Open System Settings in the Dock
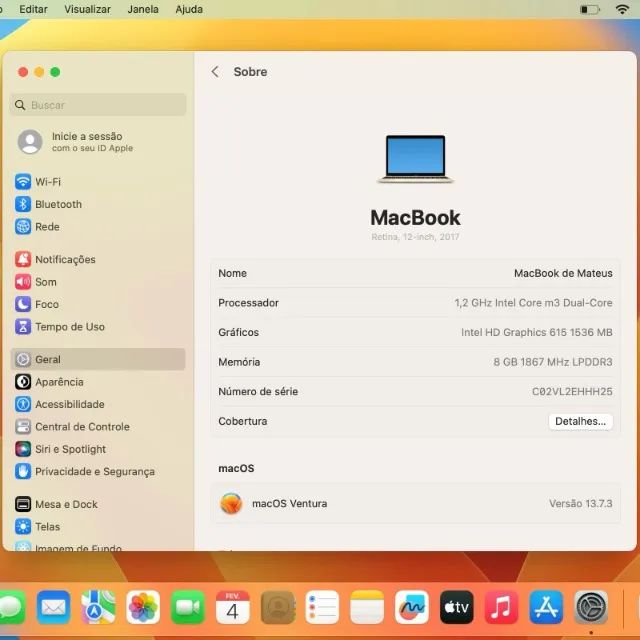The width and height of the screenshot is (640, 640). tap(591, 607)
